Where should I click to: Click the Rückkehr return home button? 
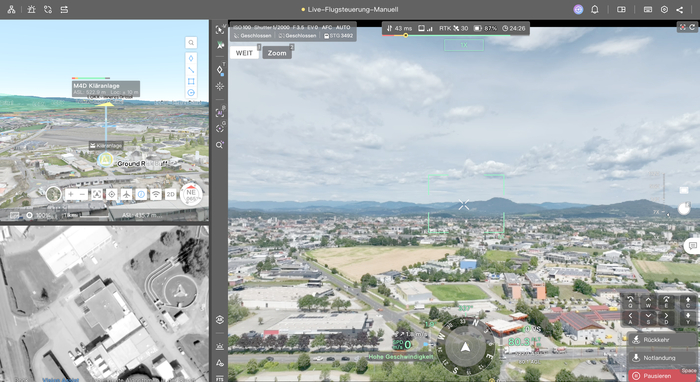tap(662, 340)
